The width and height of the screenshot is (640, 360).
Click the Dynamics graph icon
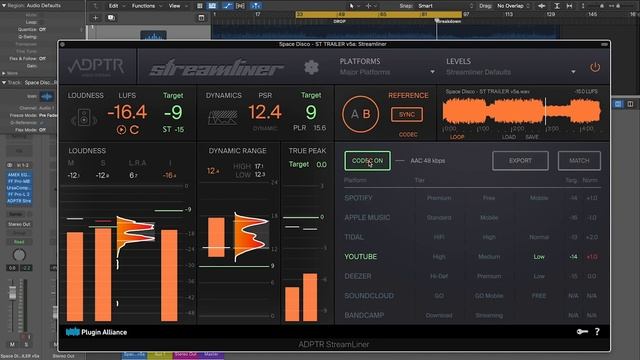click(x=223, y=118)
